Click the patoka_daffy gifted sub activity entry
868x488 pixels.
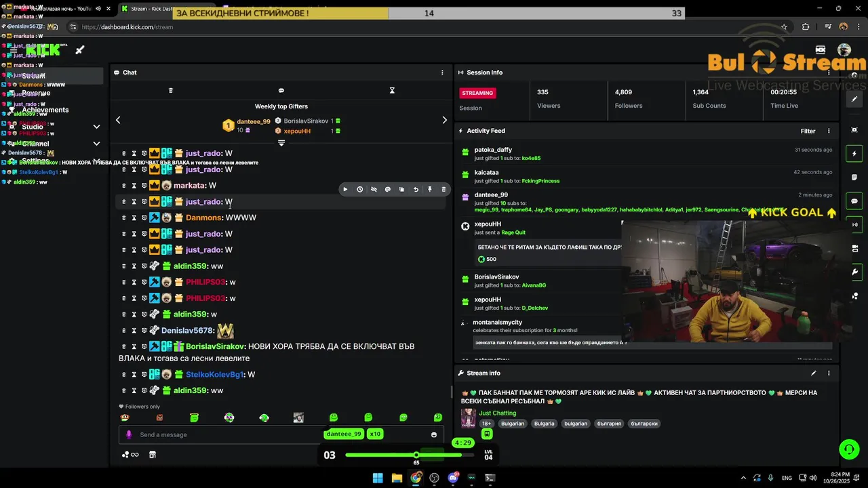click(646, 154)
